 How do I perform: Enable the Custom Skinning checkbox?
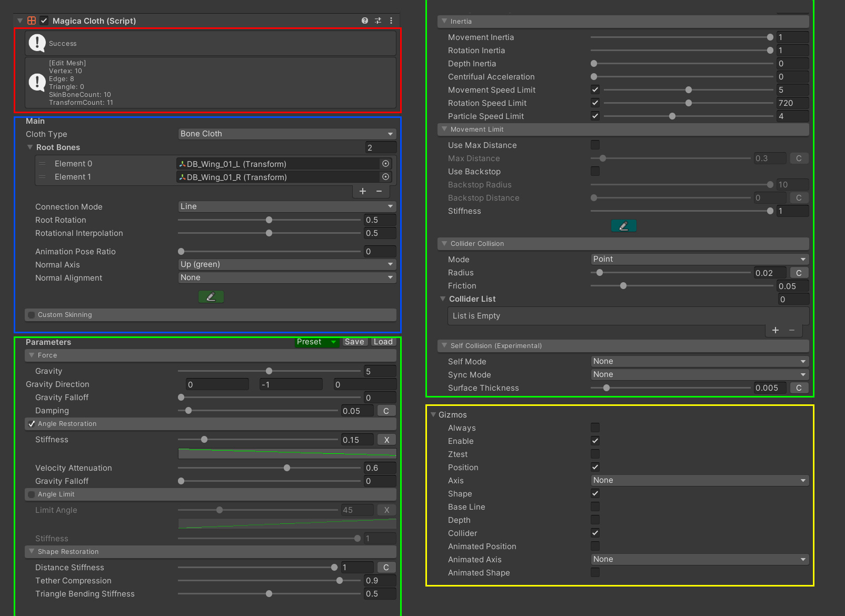32,315
